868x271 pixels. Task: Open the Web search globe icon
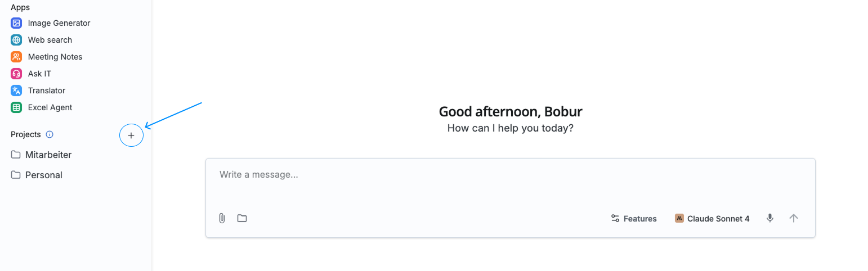(x=16, y=40)
